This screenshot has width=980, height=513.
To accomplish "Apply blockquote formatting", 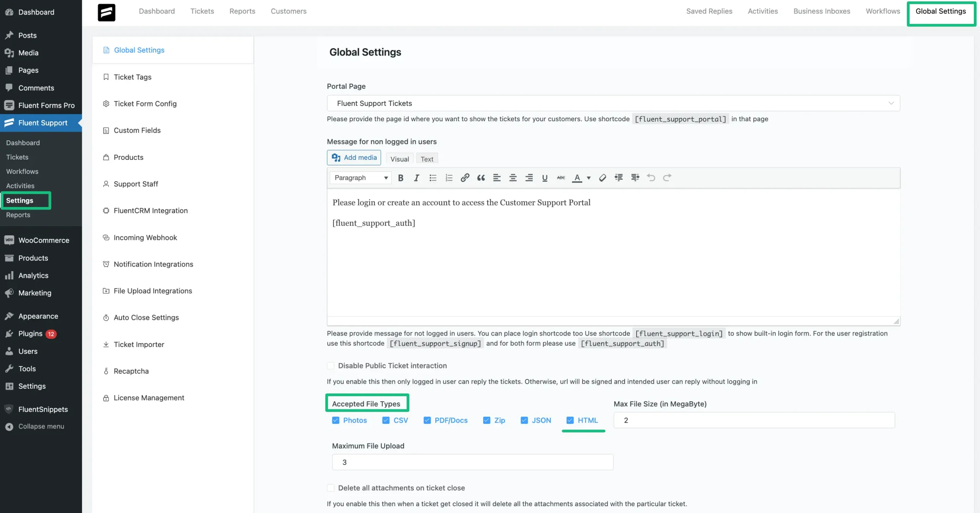I will (481, 178).
